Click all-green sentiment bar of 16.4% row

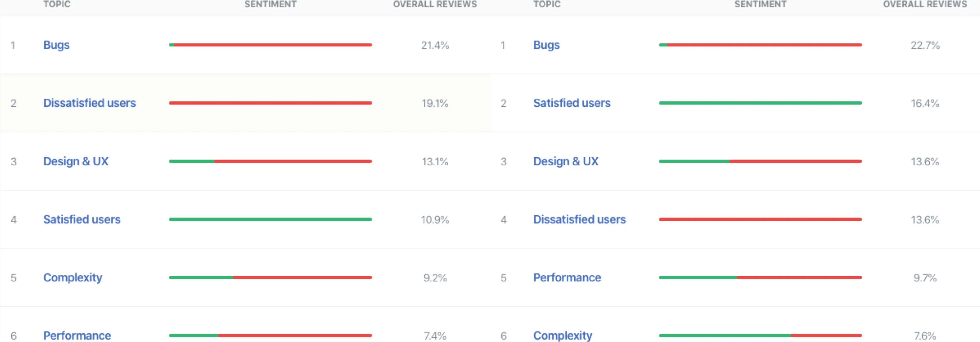pyautogui.click(x=760, y=103)
